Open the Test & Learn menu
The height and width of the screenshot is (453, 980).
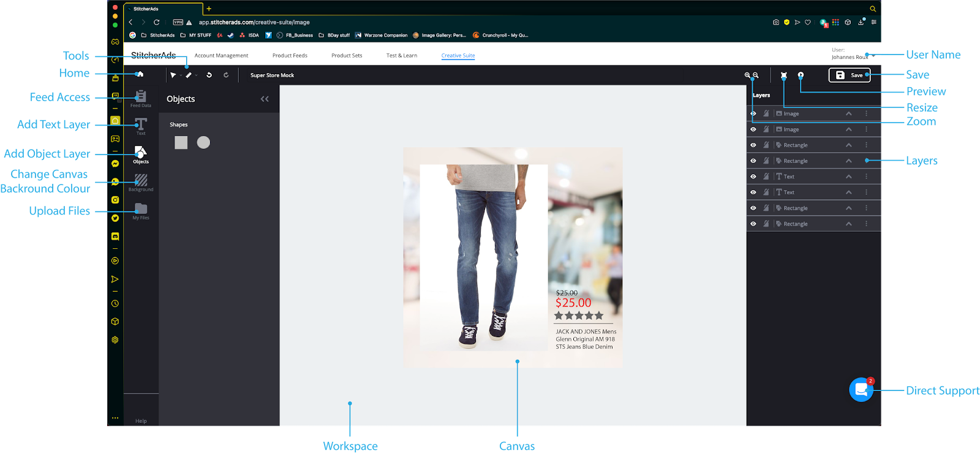[x=402, y=56]
